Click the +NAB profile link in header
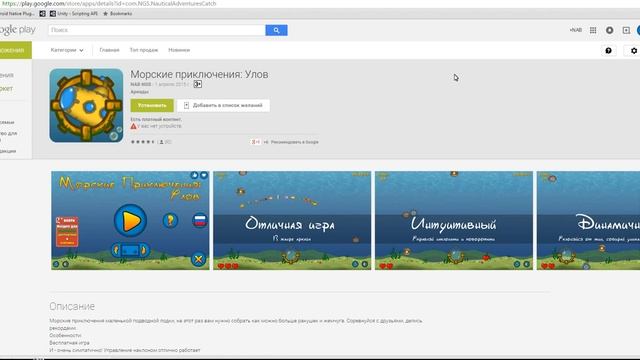 tap(576, 30)
